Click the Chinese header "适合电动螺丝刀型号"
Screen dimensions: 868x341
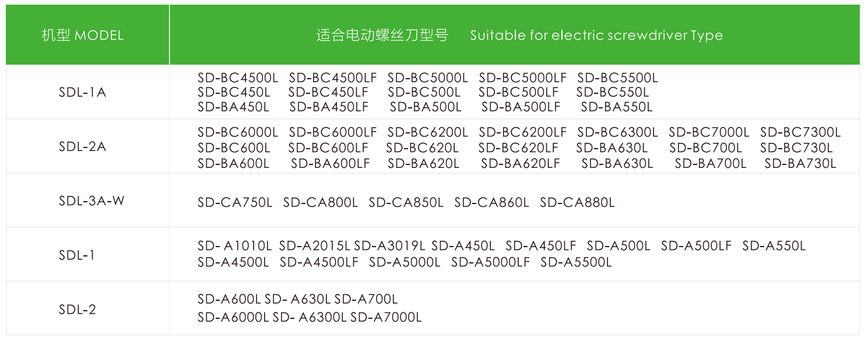pyautogui.click(x=382, y=35)
